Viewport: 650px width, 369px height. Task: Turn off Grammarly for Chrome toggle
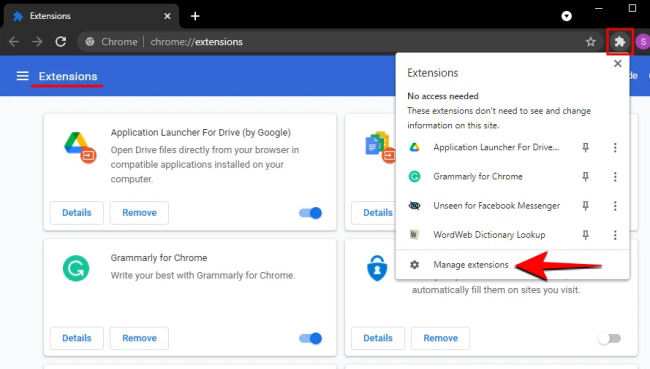pos(310,338)
